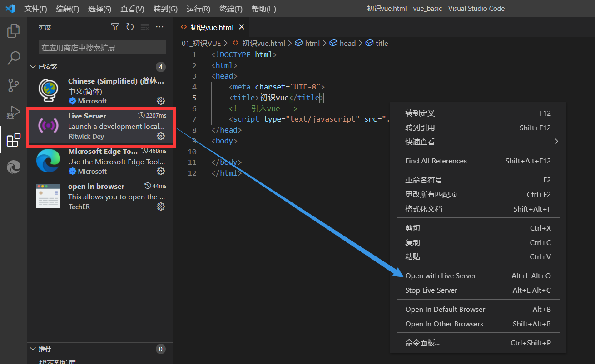Choose Open In Other Browsers
Screen dimensions: 595x364
(x=478, y=324)
